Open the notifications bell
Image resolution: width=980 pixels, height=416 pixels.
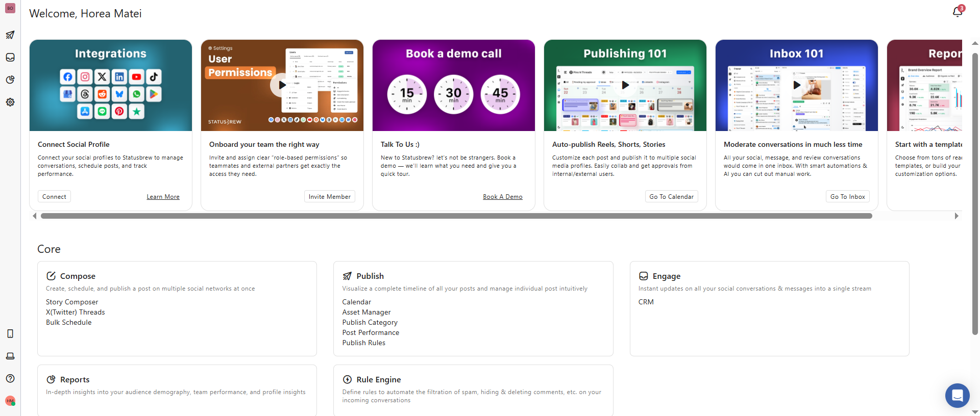[x=958, y=12]
